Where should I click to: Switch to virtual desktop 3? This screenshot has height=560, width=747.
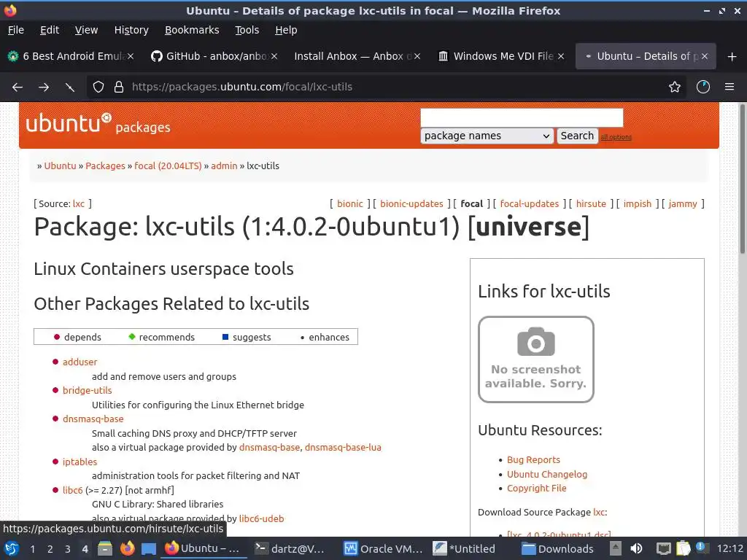coord(68,549)
